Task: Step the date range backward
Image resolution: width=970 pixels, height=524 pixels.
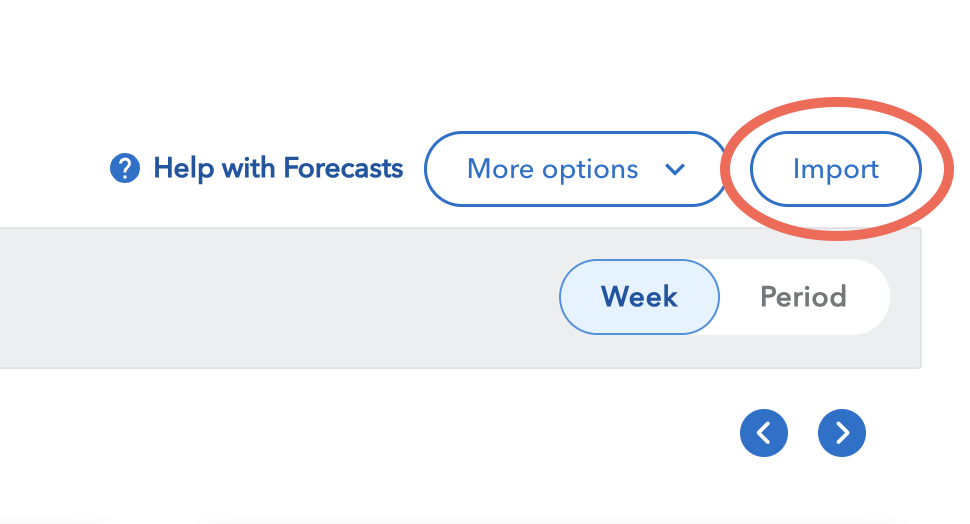Action: [764, 433]
